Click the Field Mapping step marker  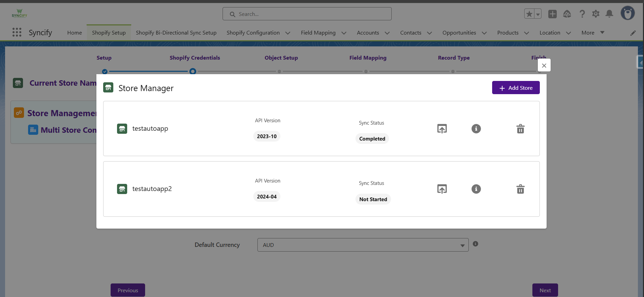click(x=366, y=71)
